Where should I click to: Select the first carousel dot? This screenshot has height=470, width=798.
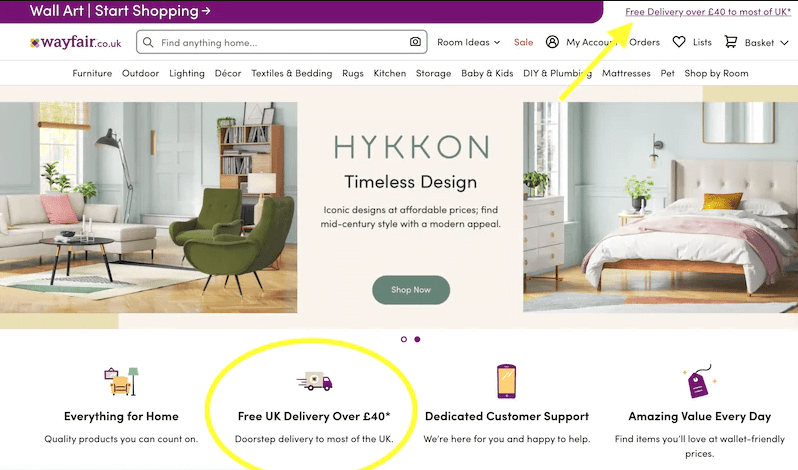(404, 339)
